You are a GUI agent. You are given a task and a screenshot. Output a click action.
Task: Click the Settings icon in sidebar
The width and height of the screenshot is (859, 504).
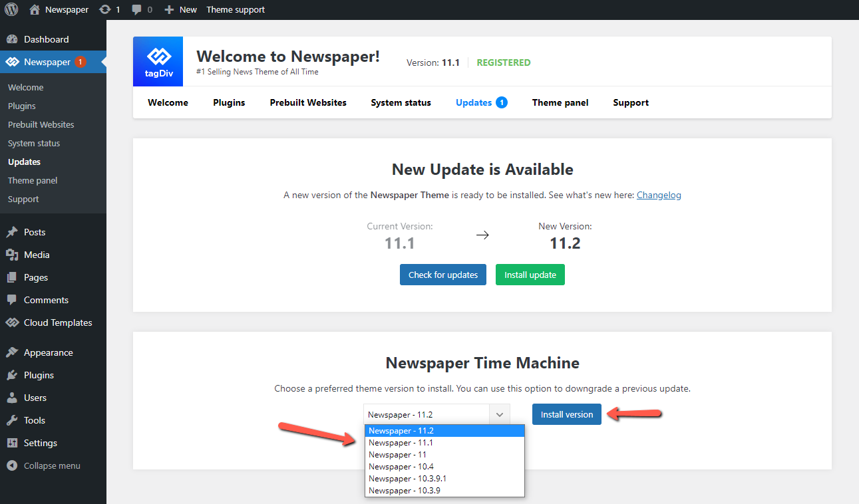[12, 443]
